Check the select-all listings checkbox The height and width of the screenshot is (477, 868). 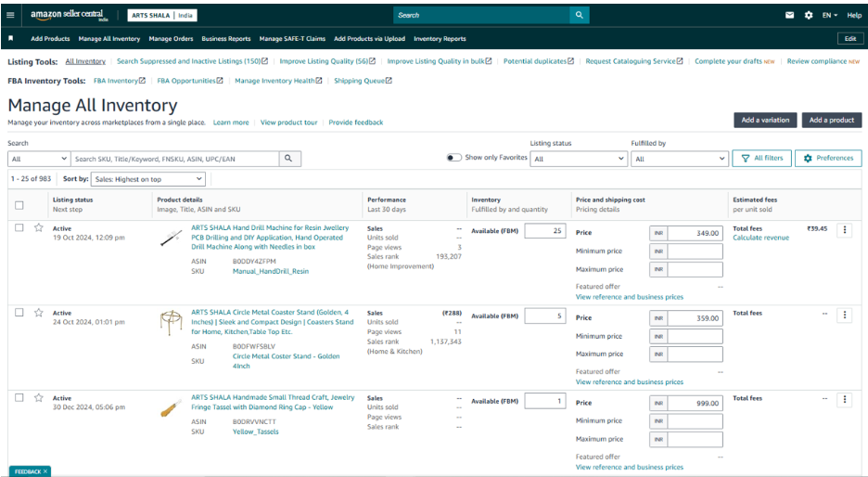pos(19,204)
